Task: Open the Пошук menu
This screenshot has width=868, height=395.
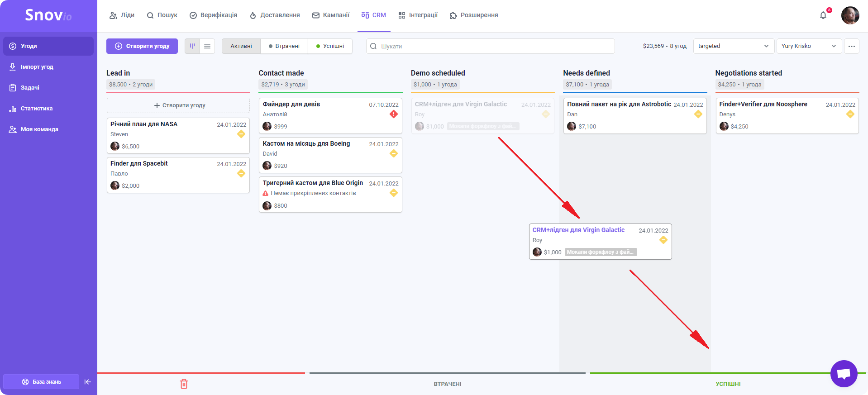Action: tap(162, 15)
